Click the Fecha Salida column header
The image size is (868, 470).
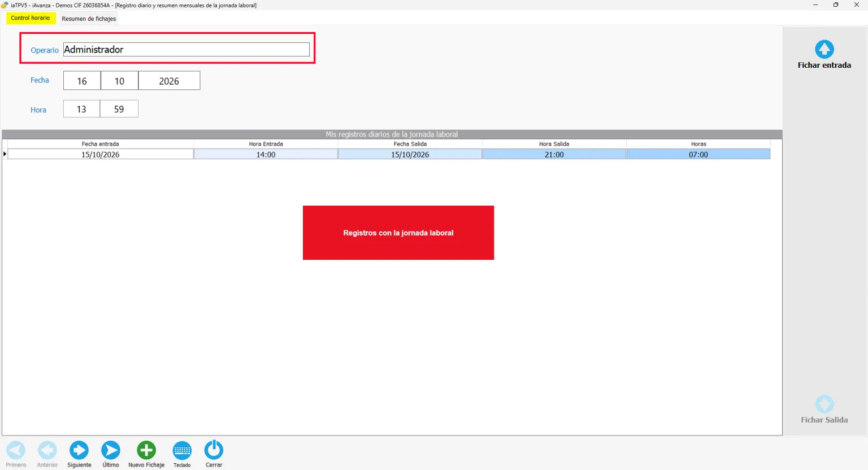[410, 144]
